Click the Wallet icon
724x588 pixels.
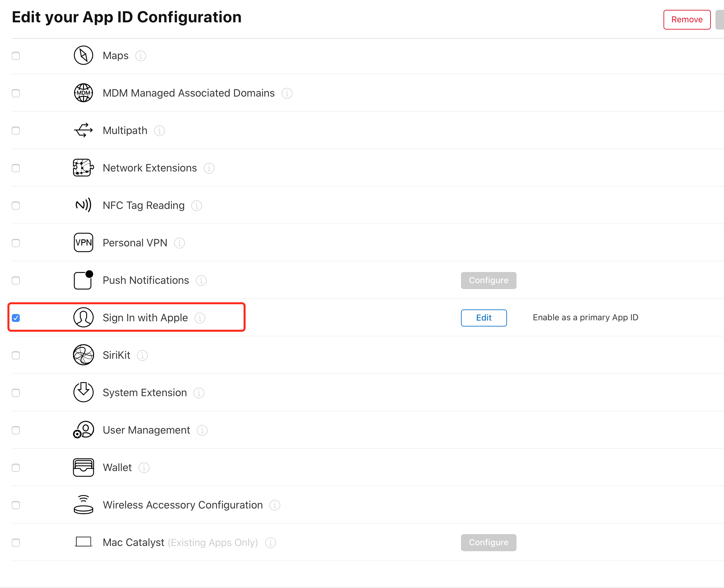click(x=84, y=467)
